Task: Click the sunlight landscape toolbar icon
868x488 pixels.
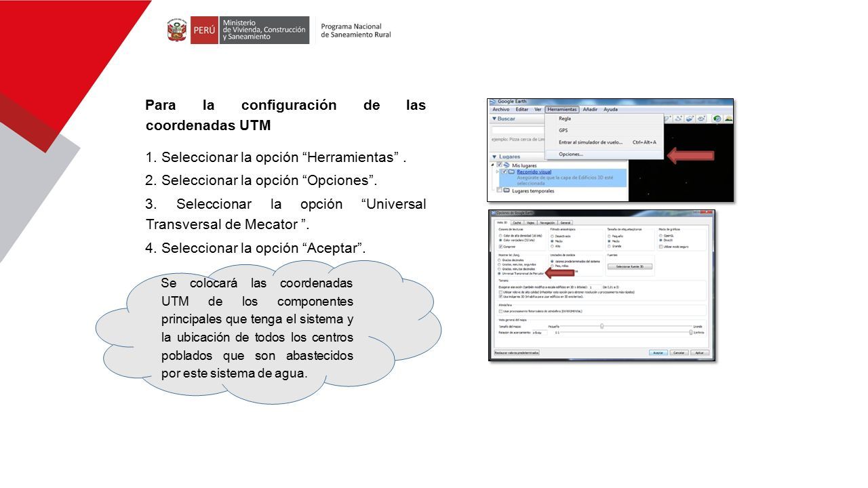Action: coord(728,119)
